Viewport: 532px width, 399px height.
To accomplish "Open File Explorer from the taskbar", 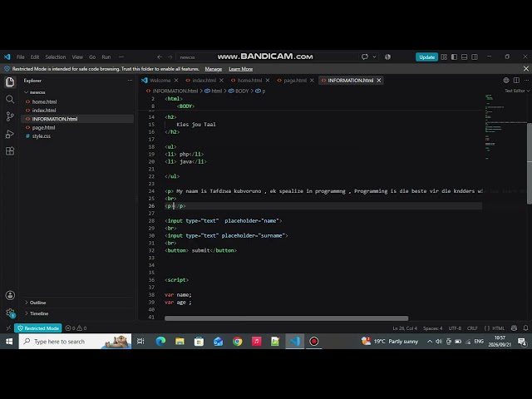I will click(x=180, y=342).
